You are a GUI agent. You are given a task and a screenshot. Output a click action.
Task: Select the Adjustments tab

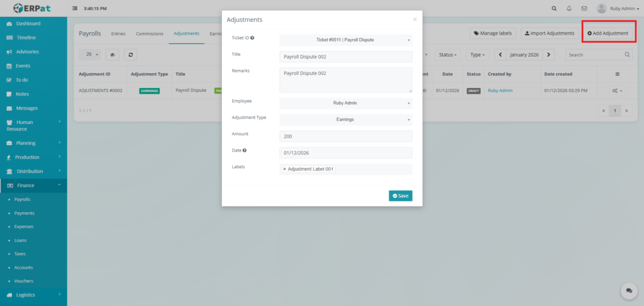[x=186, y=34]
